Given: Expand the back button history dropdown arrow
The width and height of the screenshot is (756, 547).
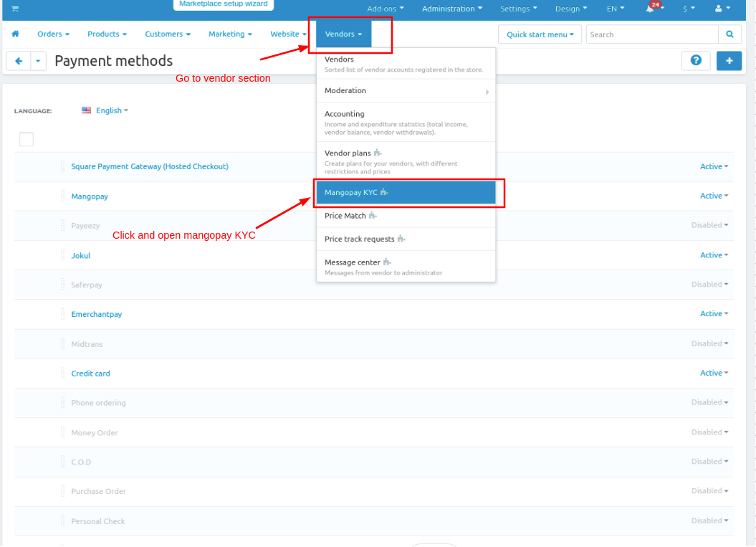Looking at the screenshot, I should (38, 61).
